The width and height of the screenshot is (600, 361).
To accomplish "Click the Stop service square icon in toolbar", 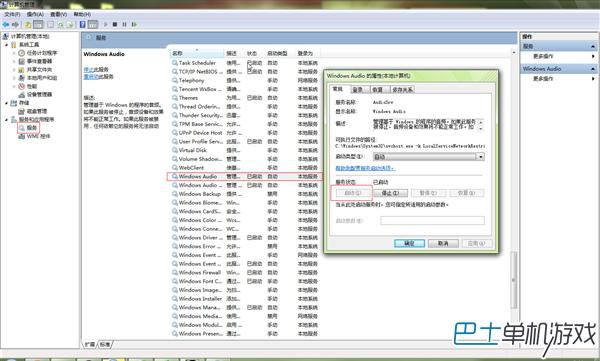I will [115, 25].
